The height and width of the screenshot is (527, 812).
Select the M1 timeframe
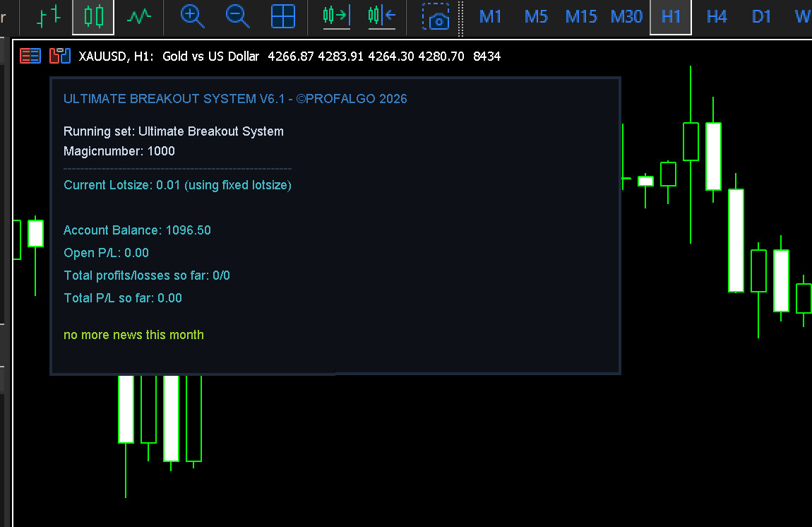pos(490,16)
